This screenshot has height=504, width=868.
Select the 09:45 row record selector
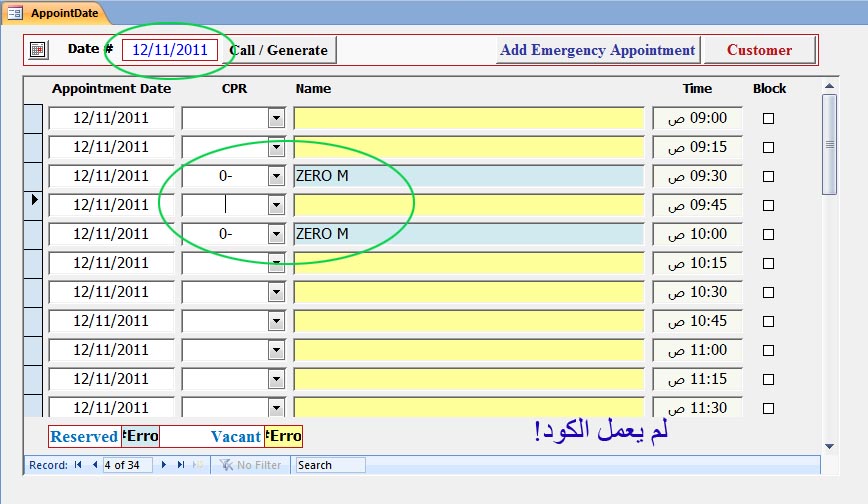[33, 204]
